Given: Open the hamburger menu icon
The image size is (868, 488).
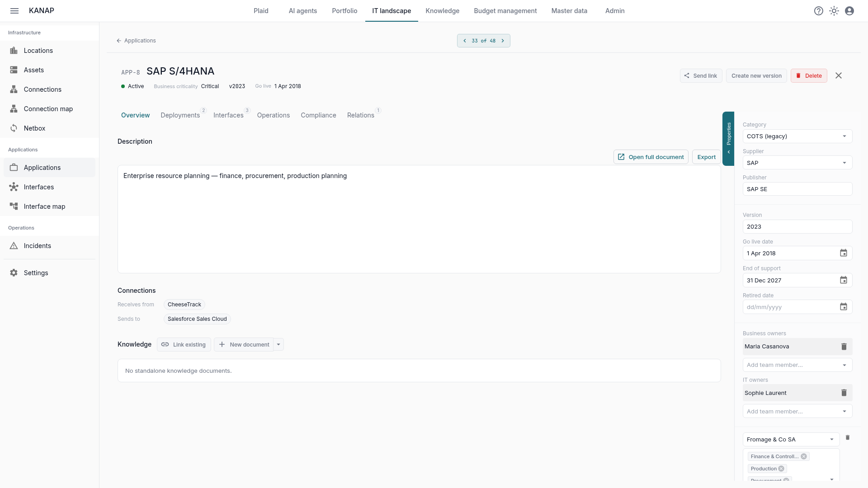Looking at the screenshot, I should coord(14,11).
